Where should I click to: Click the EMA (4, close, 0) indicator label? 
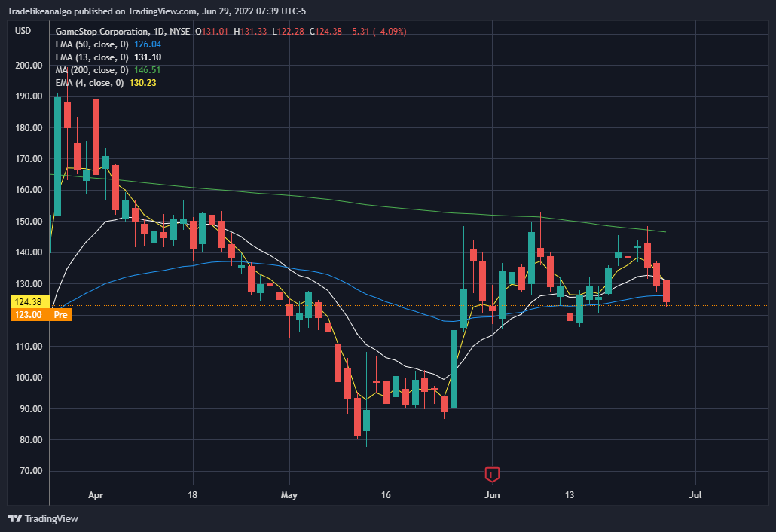[x=90, y=83]
